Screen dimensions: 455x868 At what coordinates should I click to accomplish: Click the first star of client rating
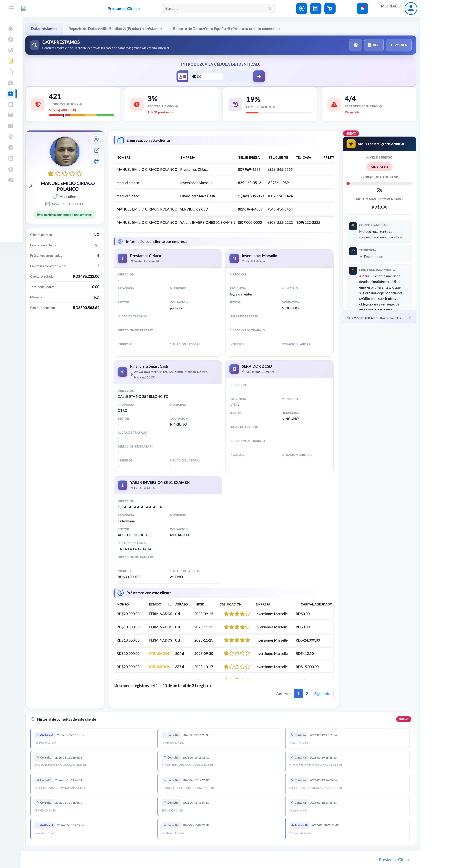(x=51, y=174)
